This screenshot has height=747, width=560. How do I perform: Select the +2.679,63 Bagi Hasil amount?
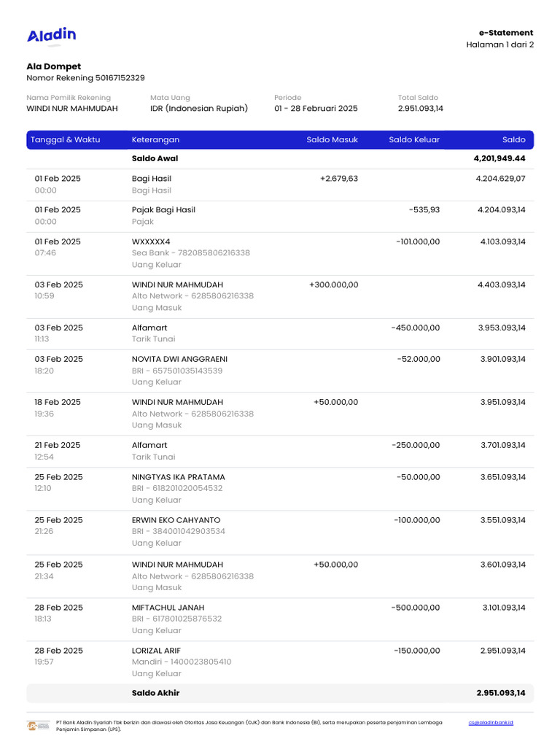coord(339,179)
